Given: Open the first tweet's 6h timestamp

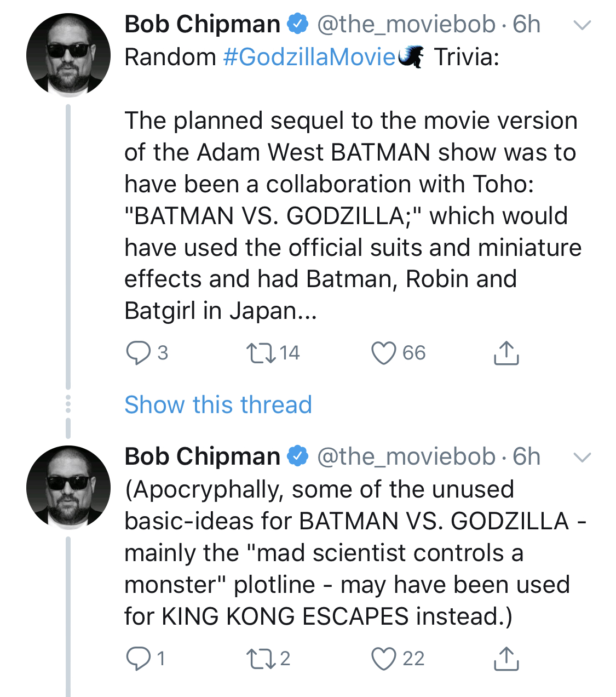Looking at the screenshot, I should pyautogui.click(x=526, y=25).
